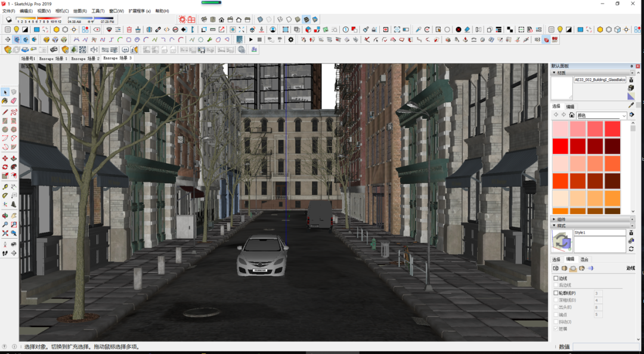Collapse the 材质 materials panel
Image resolution: width=644 pixels, height=354 pixels.
tap(555, 73)
